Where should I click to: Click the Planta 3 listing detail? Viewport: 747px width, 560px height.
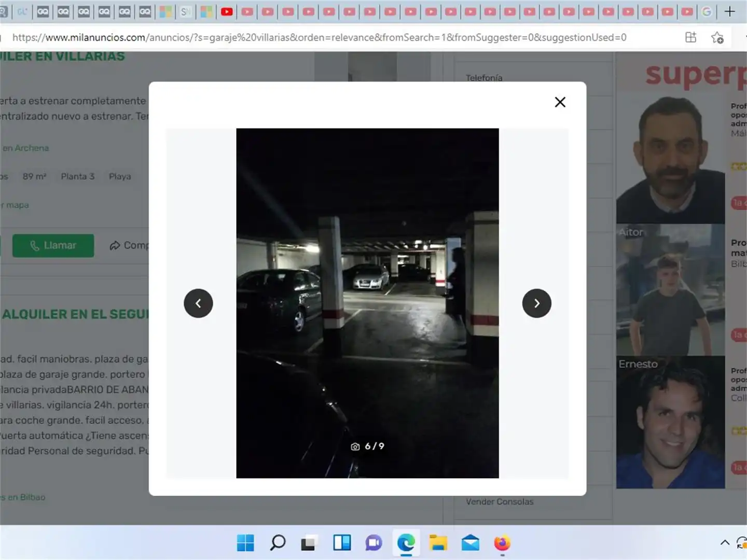click(78, 176)
